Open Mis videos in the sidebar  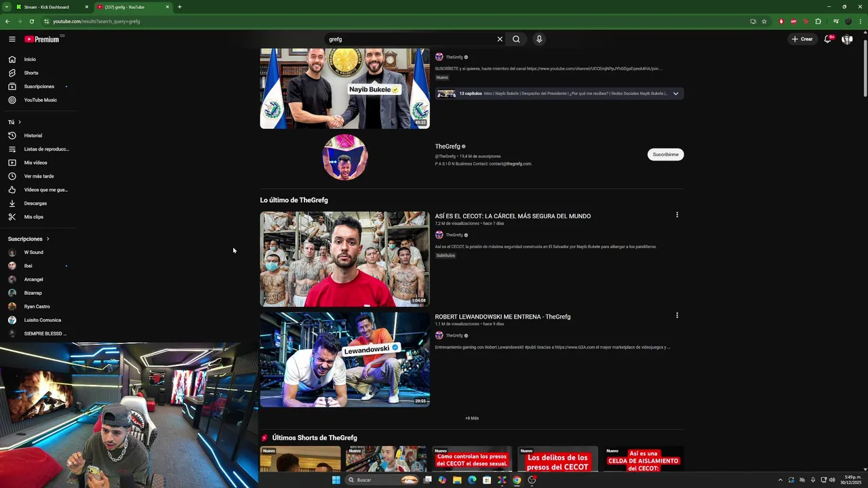click(x=35, y=163)
